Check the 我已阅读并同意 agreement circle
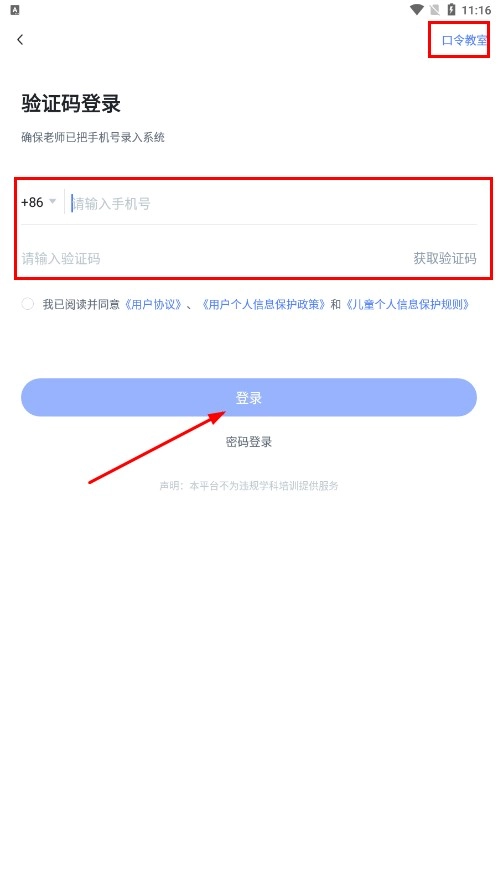The image size is (498, 885). click(28, 304)
